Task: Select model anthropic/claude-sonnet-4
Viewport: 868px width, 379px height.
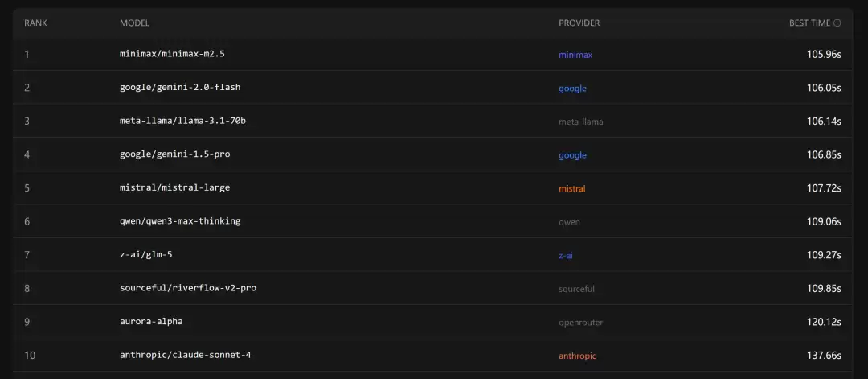Action: (x=186, y=355)
